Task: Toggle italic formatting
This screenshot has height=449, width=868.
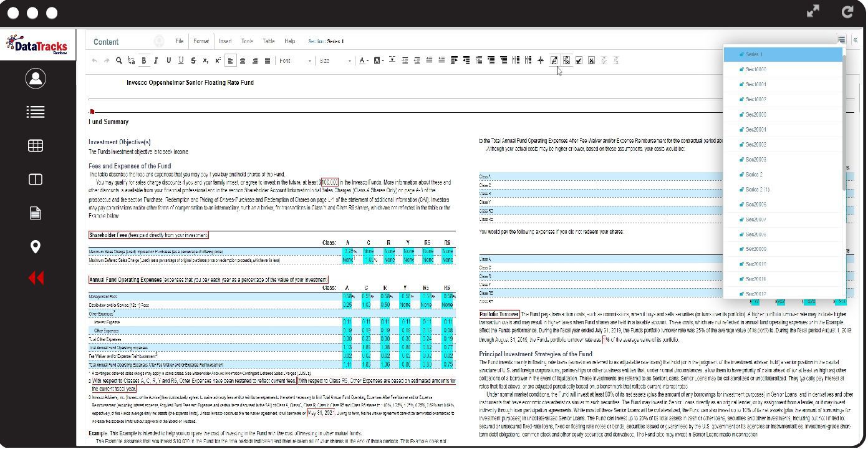Action: tap(156, 60)
